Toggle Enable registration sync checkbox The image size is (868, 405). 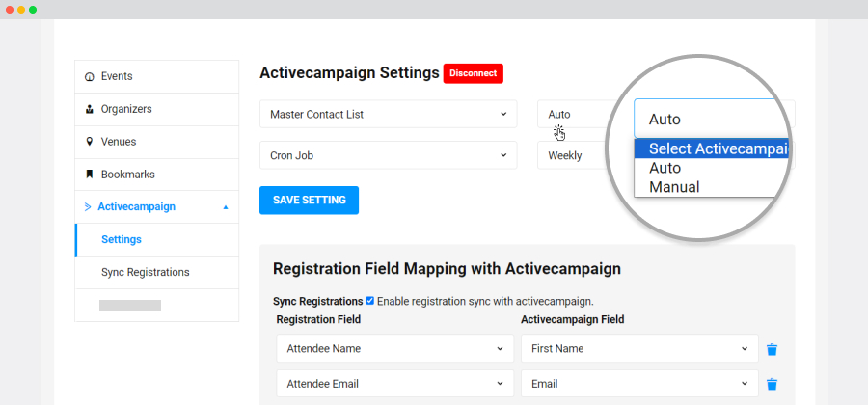click(x=369, y=301)
